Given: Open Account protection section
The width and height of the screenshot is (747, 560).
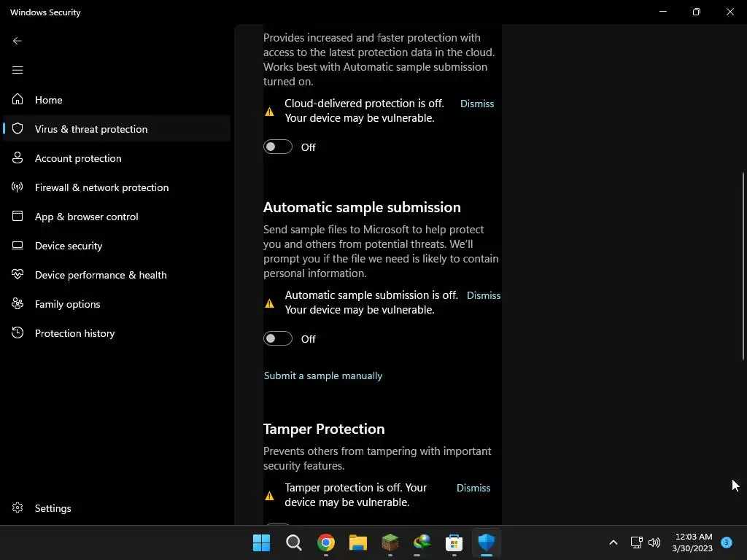Looking at the screenshot, I should point(117,157).
